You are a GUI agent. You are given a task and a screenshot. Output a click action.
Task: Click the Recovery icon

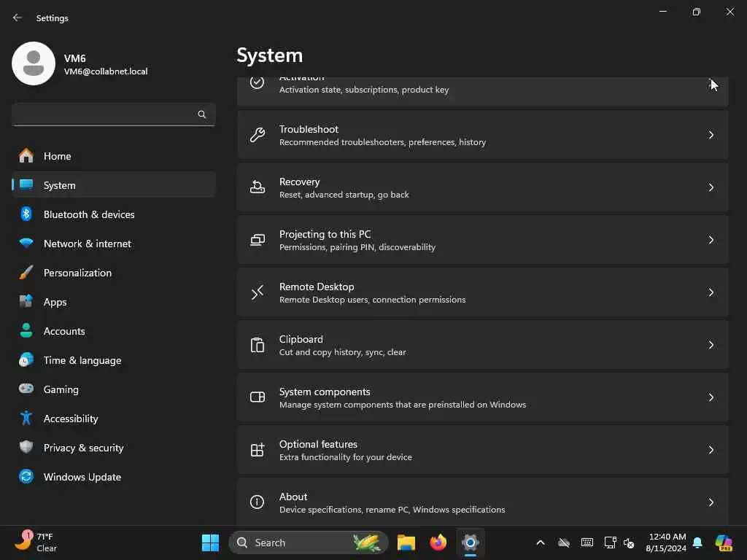tap(258, 187)
